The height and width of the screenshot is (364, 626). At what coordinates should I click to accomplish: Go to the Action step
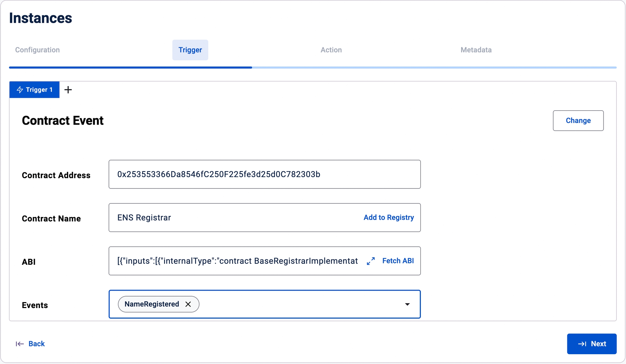tap(331, 50)
